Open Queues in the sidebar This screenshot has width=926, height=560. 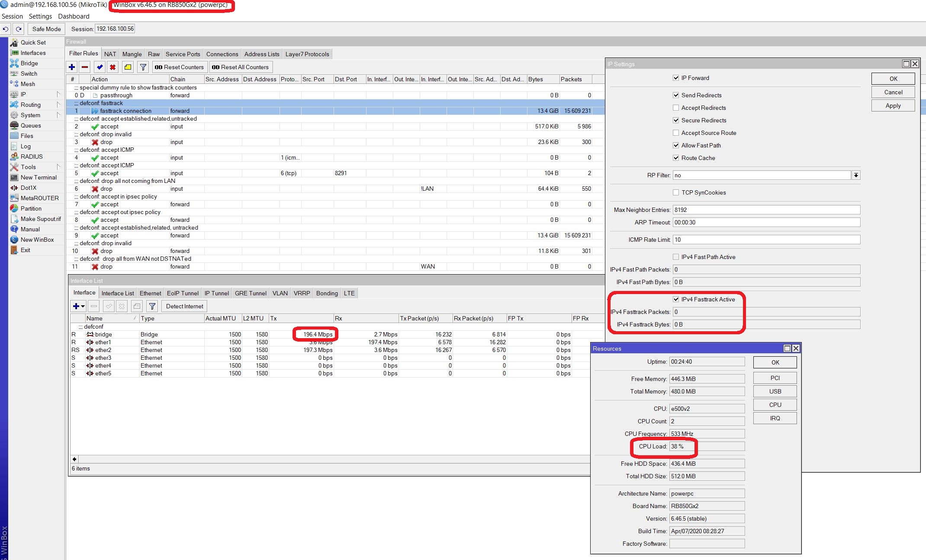[31, 125]
